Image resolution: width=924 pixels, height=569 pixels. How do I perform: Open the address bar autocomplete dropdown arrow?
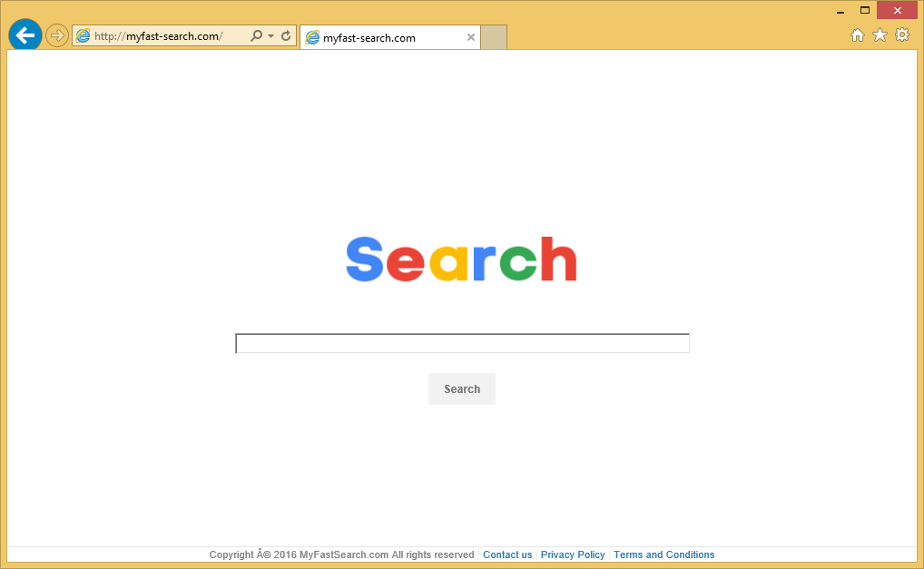tap(271, 36)
